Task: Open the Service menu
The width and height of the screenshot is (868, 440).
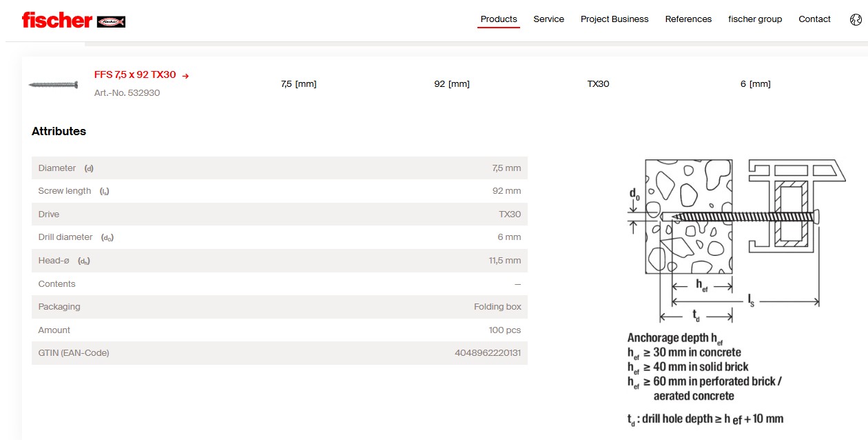Action: [549, 19]
